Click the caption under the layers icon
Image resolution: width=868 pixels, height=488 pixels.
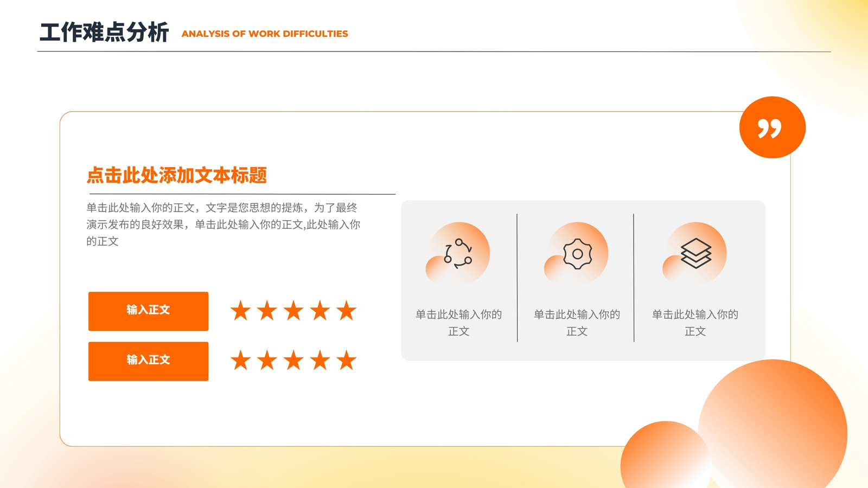(x=695, y=323)
